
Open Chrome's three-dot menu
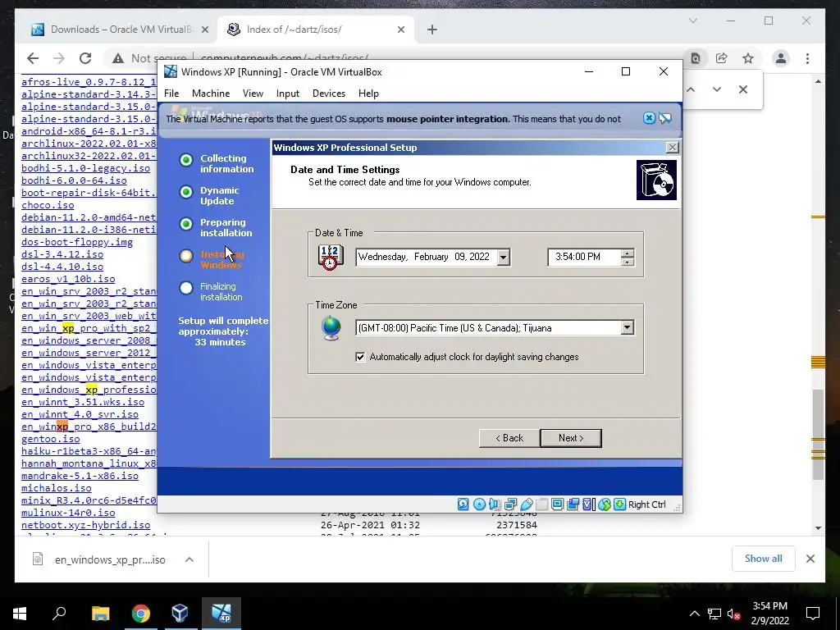click(807, 58)
